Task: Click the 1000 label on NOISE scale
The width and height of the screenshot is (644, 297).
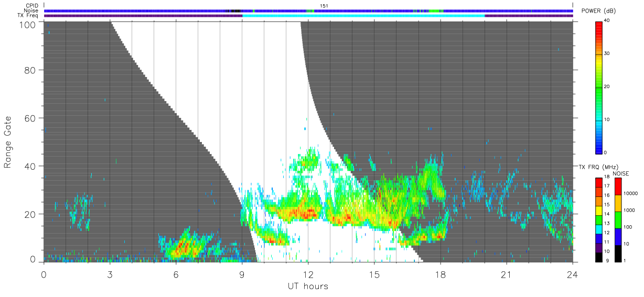Action: 630,210
